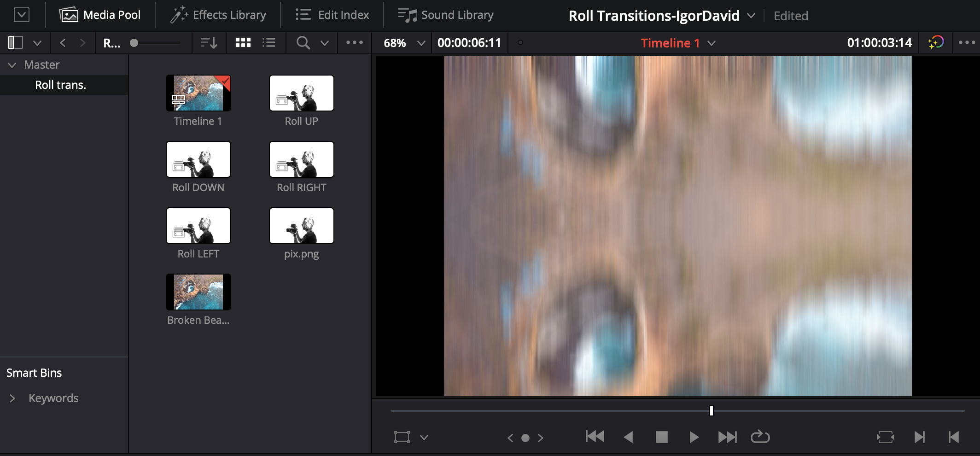The height and width of the screenshot is (456, 980).
Task: Add keyframe dot in viewer controls
Action: click(525, 438)
